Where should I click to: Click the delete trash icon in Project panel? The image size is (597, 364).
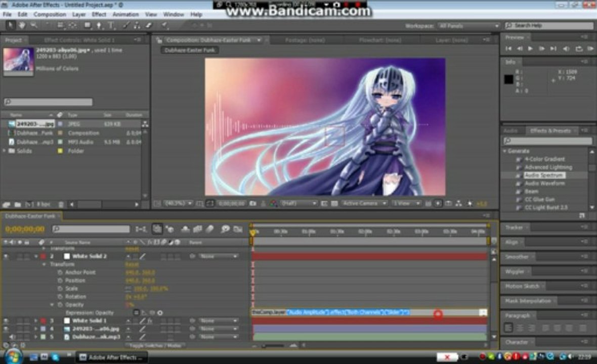click(61, 205)
